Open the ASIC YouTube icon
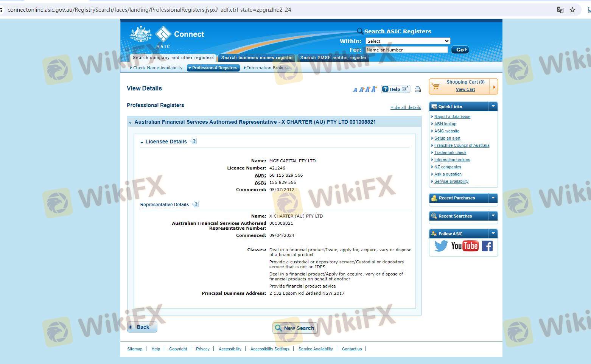Screen dimensions: 591x364 coord(465,246)
